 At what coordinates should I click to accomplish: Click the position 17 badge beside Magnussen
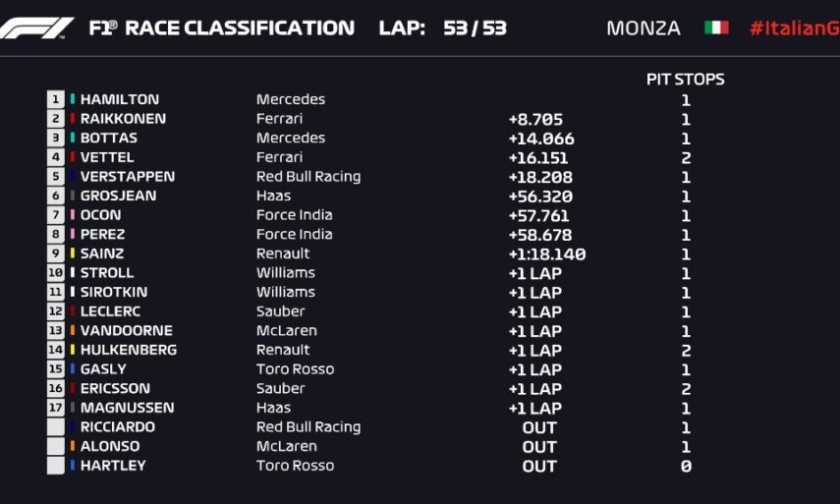56,408
